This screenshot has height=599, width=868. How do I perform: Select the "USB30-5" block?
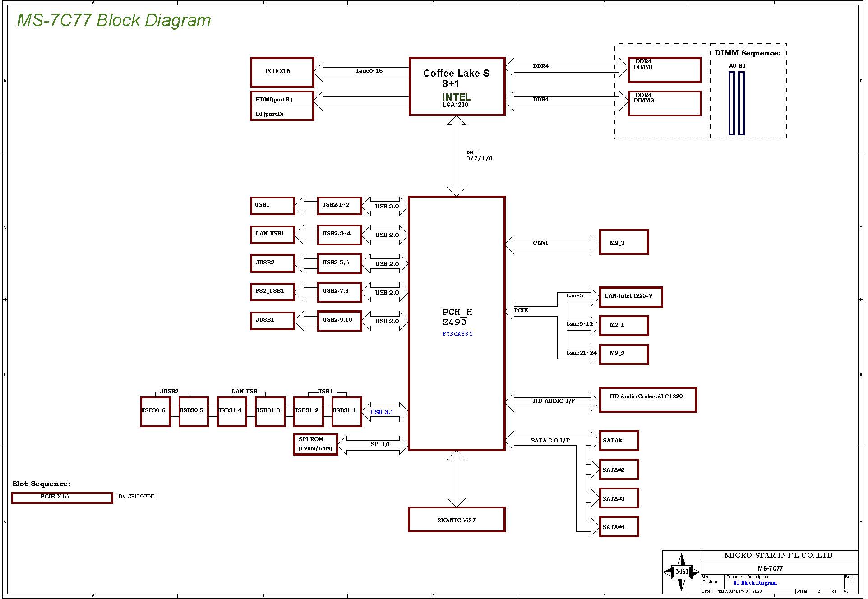194,411
